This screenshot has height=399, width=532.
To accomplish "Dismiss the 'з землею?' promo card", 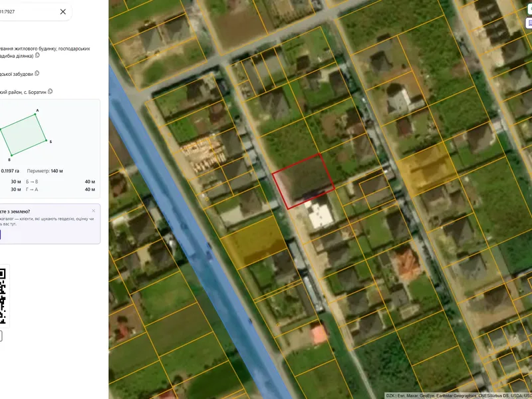I will [94, 211].
